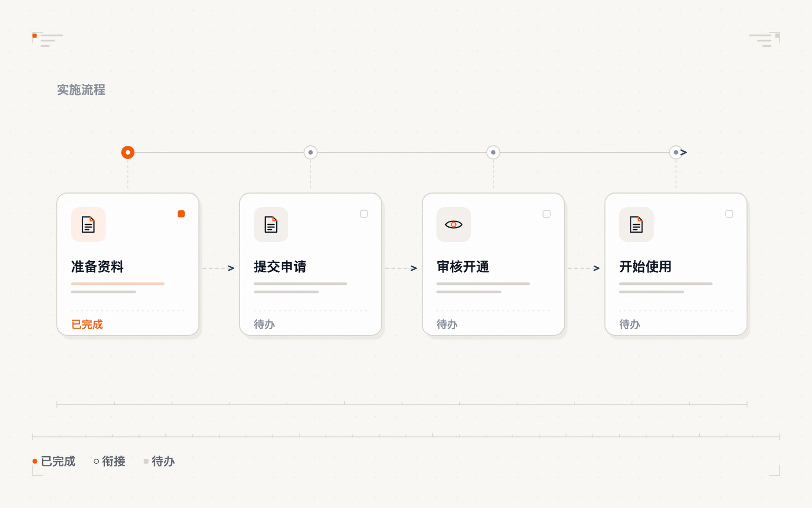Click the 衔接 legend entry
812x508 pixels.
[x=110, y=461]
